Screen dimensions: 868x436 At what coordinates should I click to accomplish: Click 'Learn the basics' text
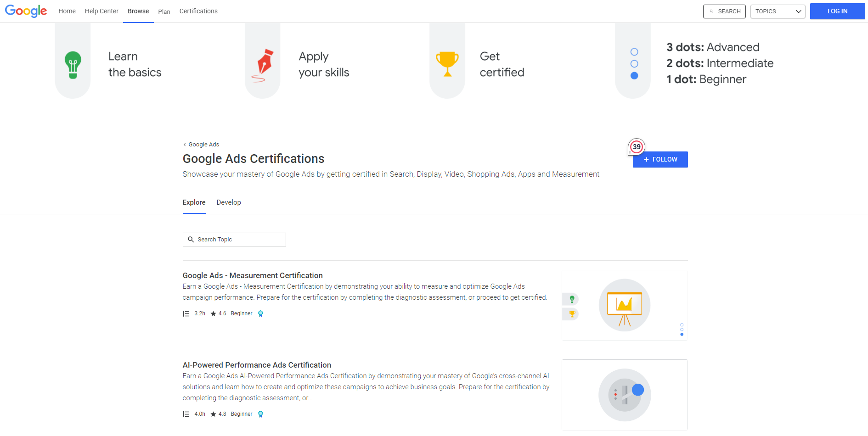click(x=135, y=64)
